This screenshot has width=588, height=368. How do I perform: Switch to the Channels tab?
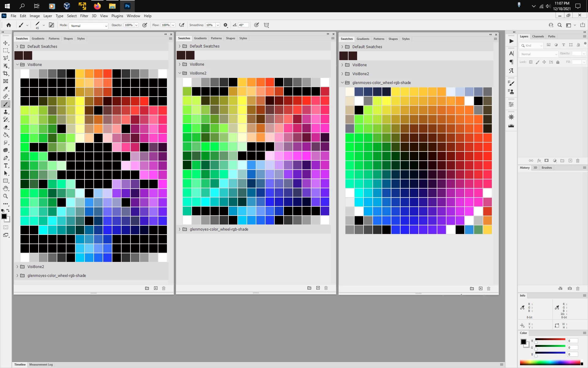pos(538,36)
